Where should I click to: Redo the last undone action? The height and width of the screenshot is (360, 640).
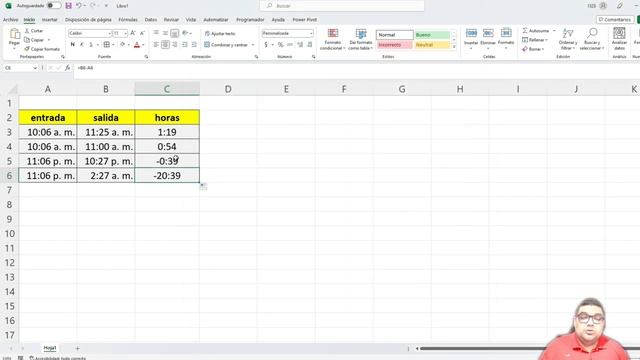tap(93, 6)
